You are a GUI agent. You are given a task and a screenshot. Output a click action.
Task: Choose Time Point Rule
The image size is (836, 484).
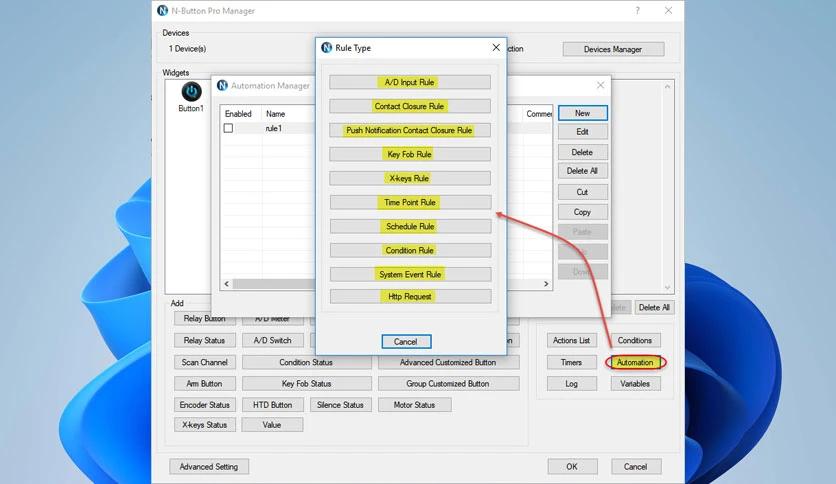click(x=410, y=202)
